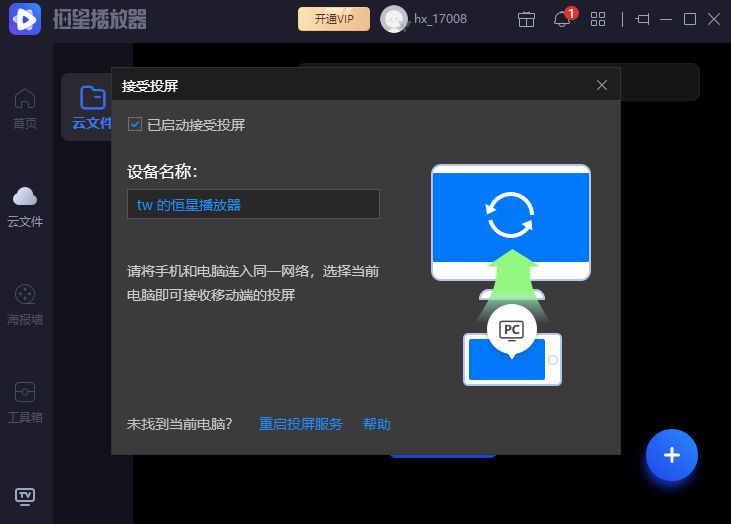Click the 恒星播放器 app logo

tap(25, 19)
